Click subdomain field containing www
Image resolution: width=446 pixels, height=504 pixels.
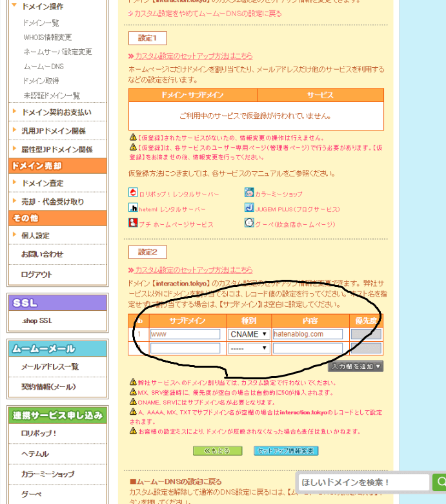point(185,334)
